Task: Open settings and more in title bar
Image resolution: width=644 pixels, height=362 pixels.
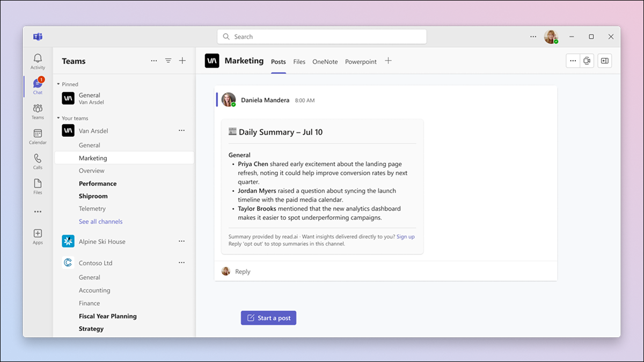Action: 533,36
